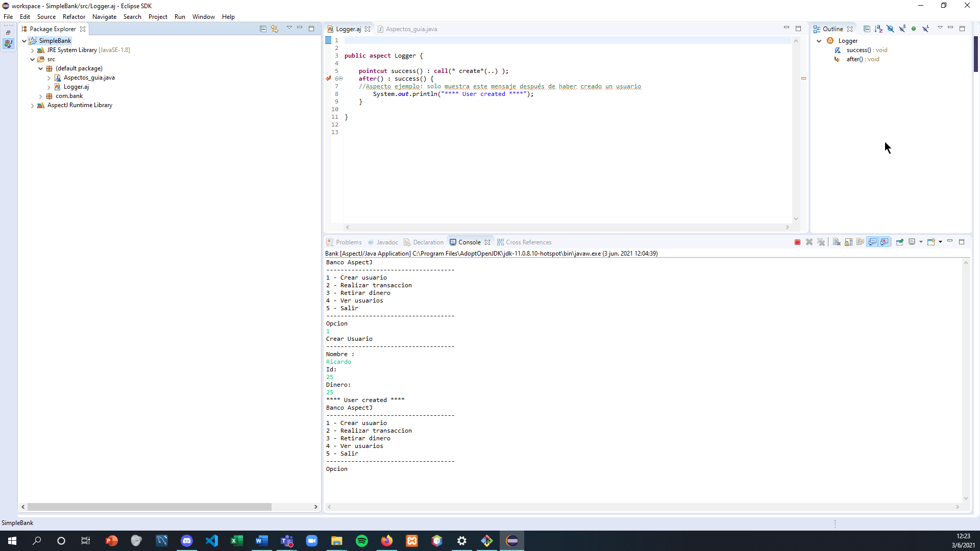Image resolution: width=980 pixels, height=551 pixels.
Task: Open Spotify from the taskbar
Action: click(x=362, y=540)
